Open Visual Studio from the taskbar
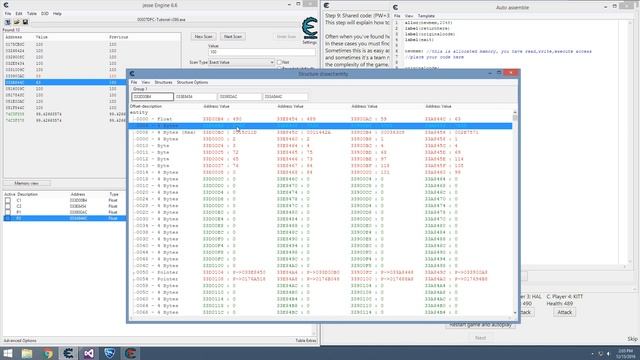 (x=89, y=353)
